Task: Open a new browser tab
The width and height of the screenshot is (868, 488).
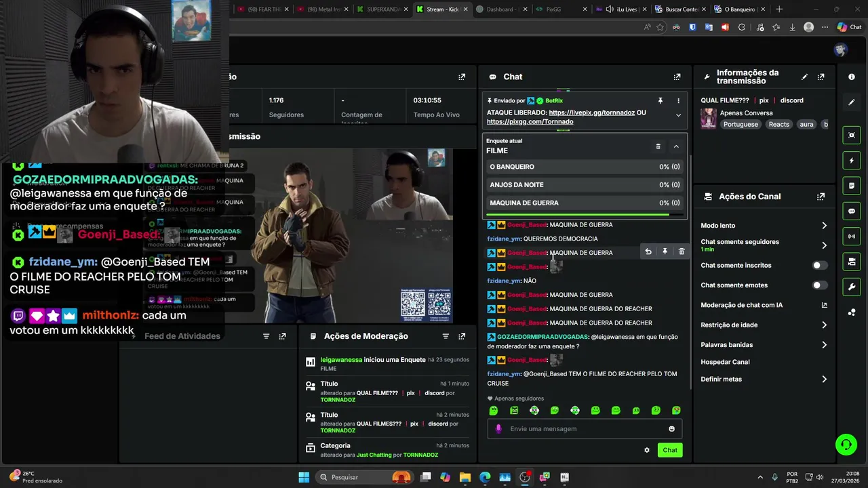Action: 779,9
